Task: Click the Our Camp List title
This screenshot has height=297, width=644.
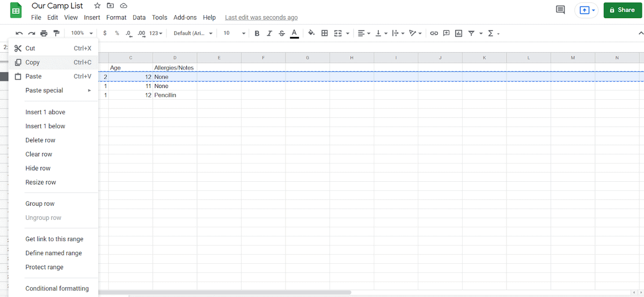Action: click(57, 6)
